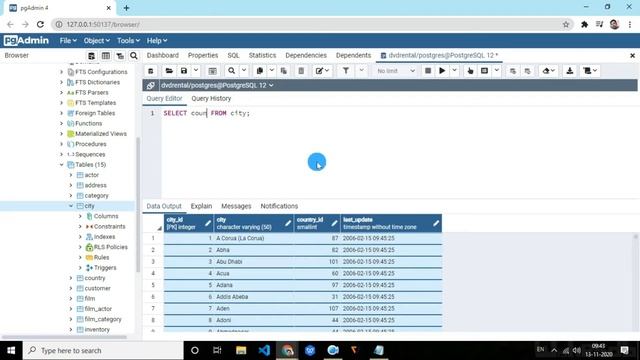Collapse the city table node

coord(71,206)
